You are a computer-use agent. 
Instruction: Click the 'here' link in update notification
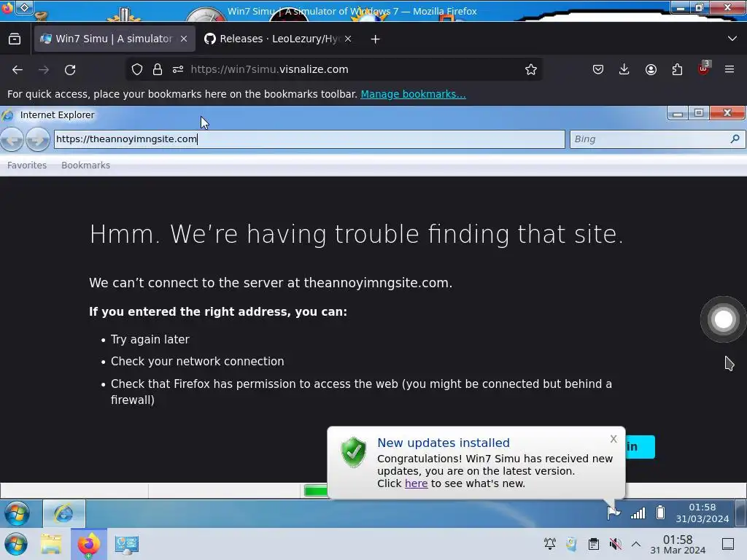tap(416, 483)
